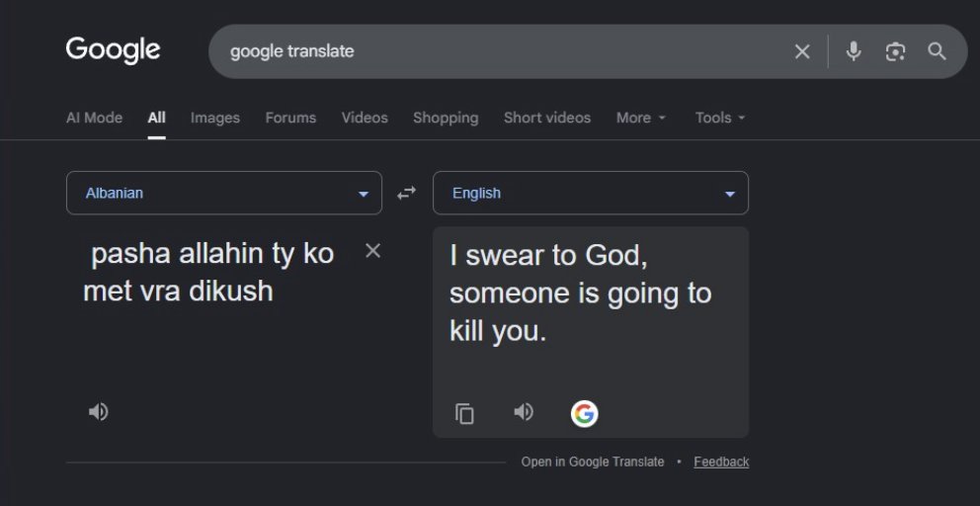The width and height of the screenshot is (980, 506).
Task: Open search by image camera icon
Action: (x=895, y=52)
